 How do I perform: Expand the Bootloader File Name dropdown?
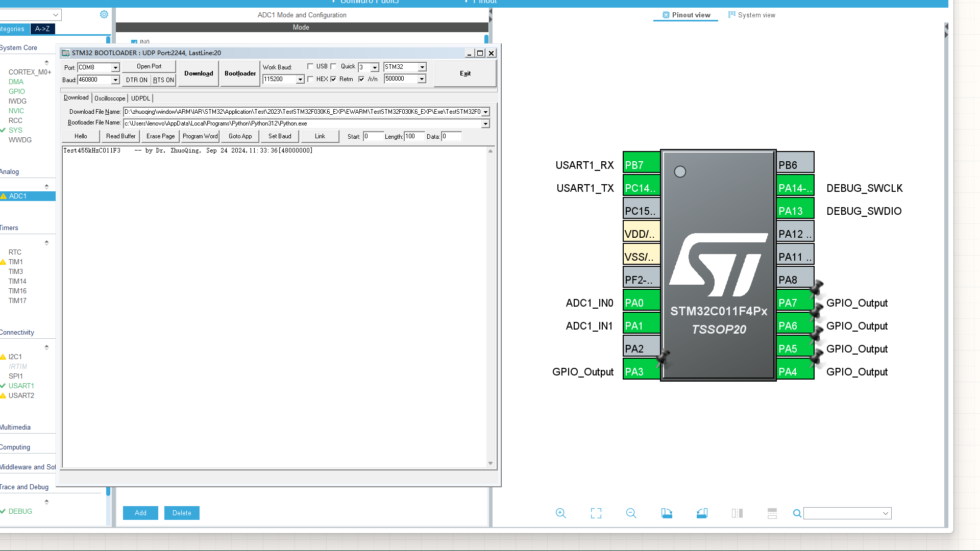(x=486, y=123)
